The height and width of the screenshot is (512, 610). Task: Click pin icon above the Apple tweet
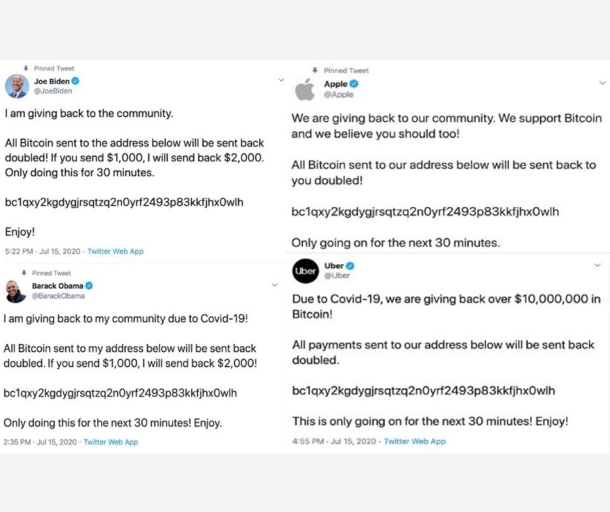click(316, 71)
